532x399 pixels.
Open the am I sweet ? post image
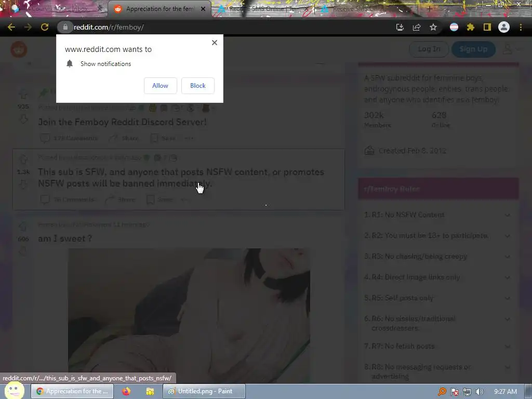coord(189,315)
